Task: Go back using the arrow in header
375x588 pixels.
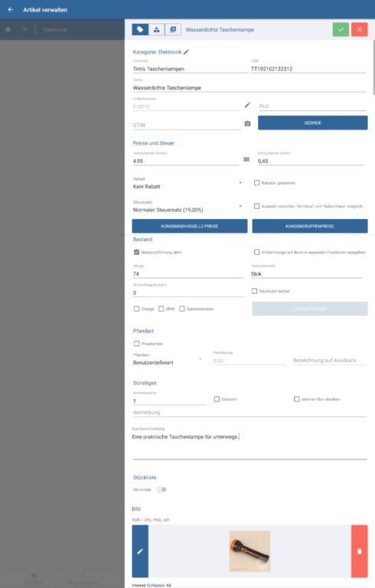Action: point(11,10)
